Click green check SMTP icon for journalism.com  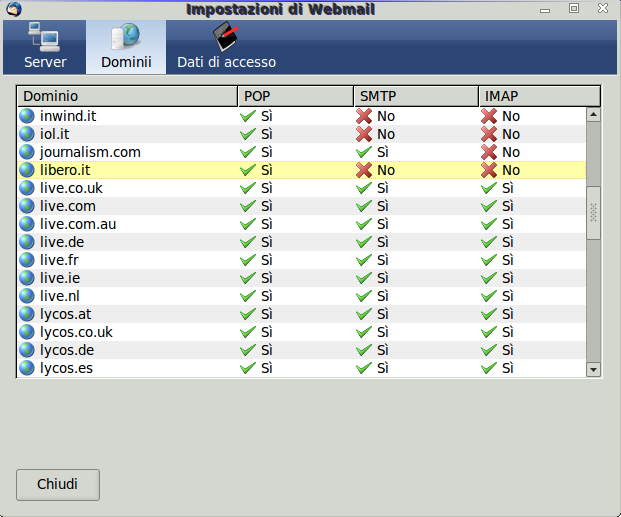pos(364,152)
